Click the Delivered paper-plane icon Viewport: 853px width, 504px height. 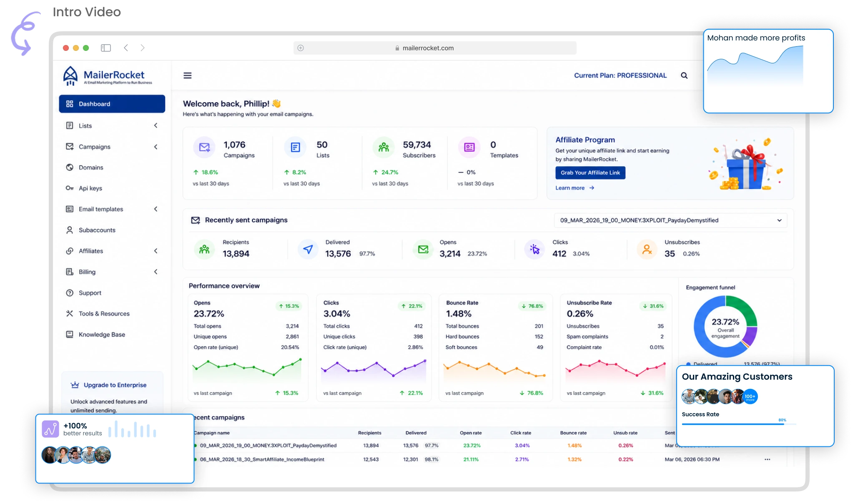tap(308, 249)
